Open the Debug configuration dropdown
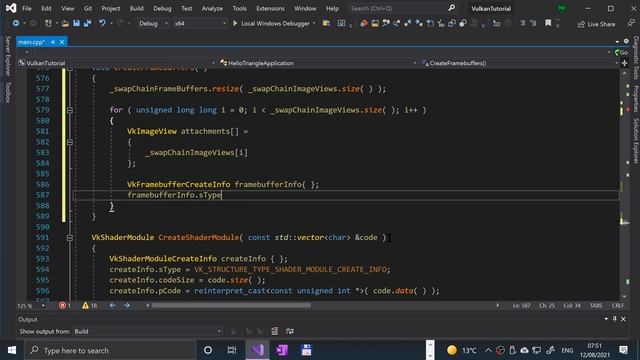640x360 pixels. [153, 24]
